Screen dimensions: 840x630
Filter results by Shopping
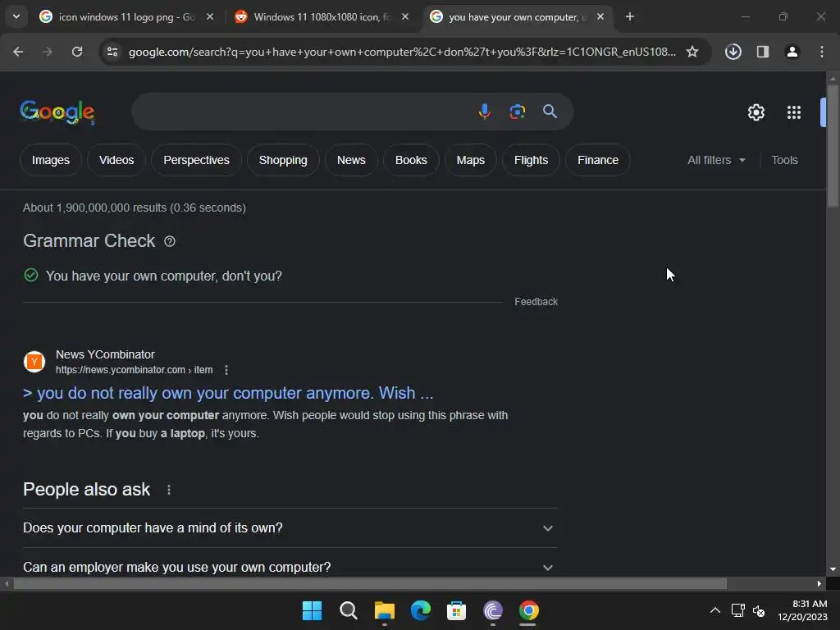point(283,160)
